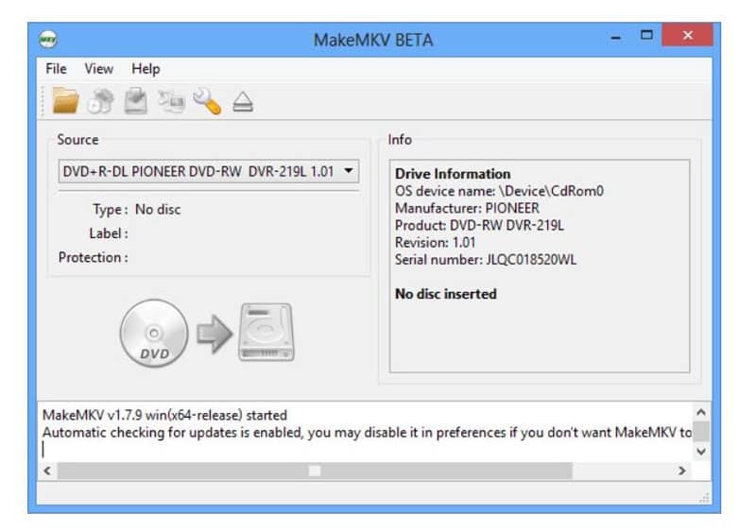Click the 'No disc inserted' text
The image size is (756, 532).
coord(445,294)
